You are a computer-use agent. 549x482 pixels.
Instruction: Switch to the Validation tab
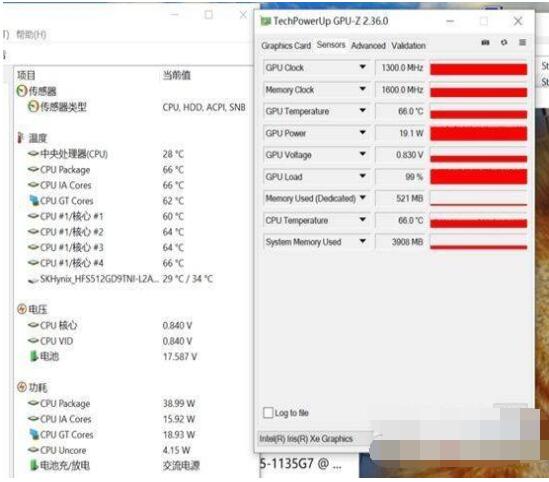tap(409, 46)
